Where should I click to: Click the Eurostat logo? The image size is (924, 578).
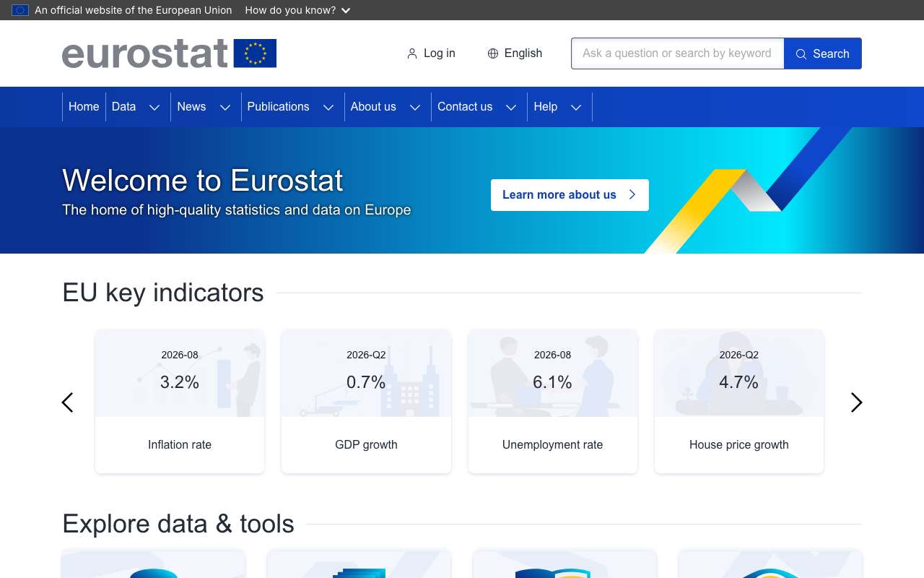[x=169, y=53]
